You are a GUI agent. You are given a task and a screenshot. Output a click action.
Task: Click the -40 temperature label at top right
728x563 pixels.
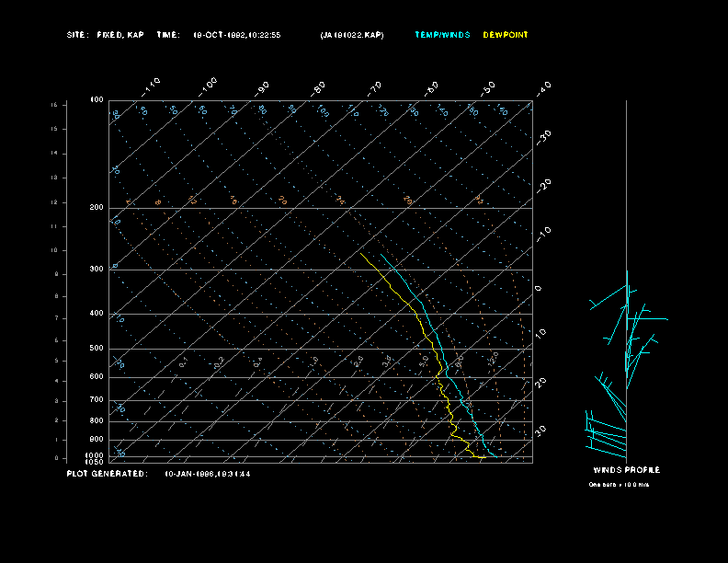(542, 87)
